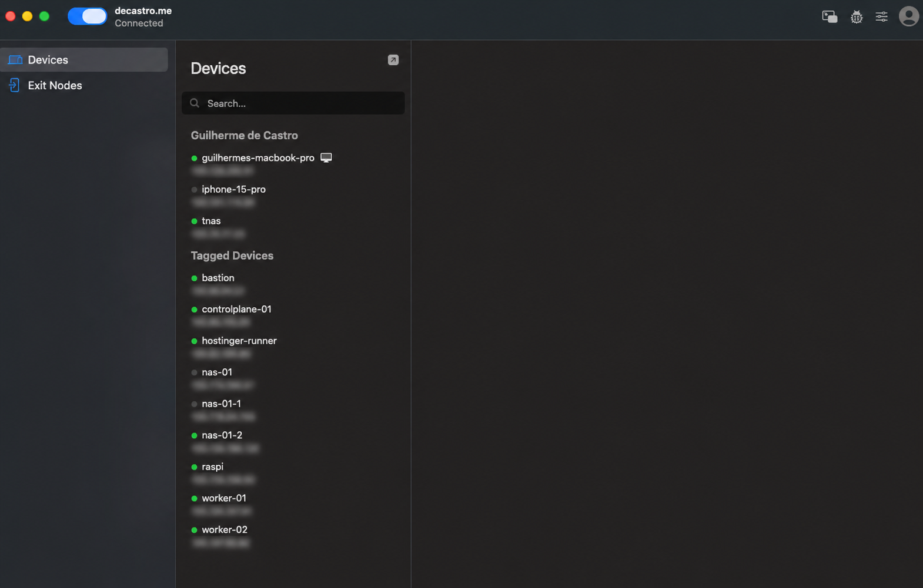Image resolution: width=923 pixels, height=588 pixels.
Task: Click the gray status dot beside iphone-15-pro
Action: click(194, 189)
